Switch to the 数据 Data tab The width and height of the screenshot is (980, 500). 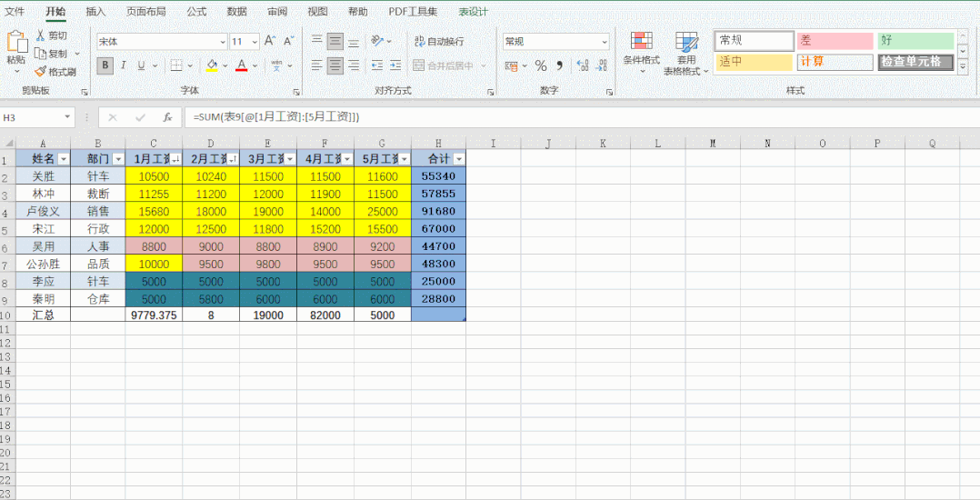click(236, 12)
